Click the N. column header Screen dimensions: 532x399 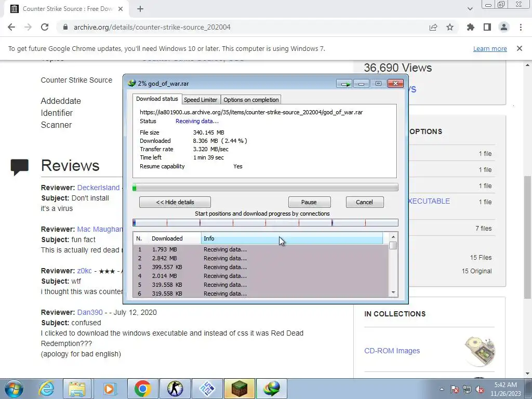pyautogui.click(x=141, y=238)
